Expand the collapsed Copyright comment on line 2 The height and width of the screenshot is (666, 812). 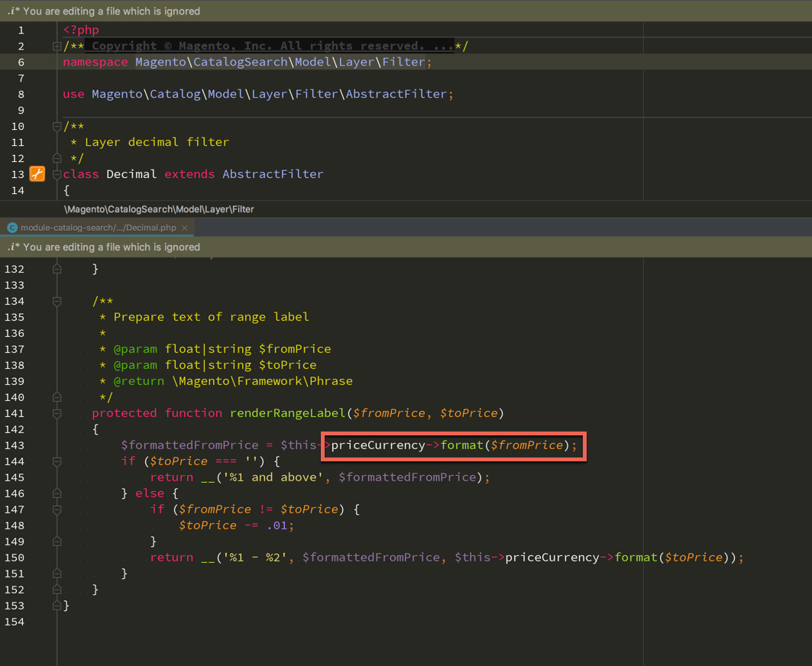pyautogui.click(x=56, y=46)
